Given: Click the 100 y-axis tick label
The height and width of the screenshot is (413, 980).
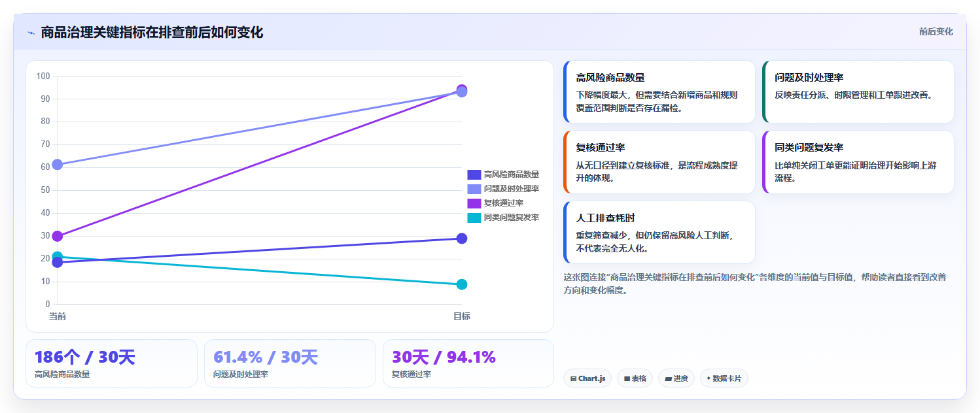Looking at the screenshot, I should (x=43, y=76).
